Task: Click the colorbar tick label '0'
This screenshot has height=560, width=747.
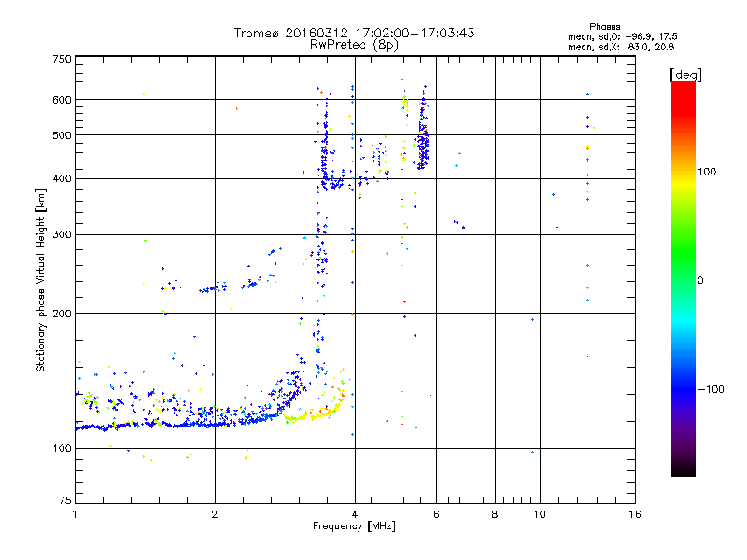Action: [700, 281]
